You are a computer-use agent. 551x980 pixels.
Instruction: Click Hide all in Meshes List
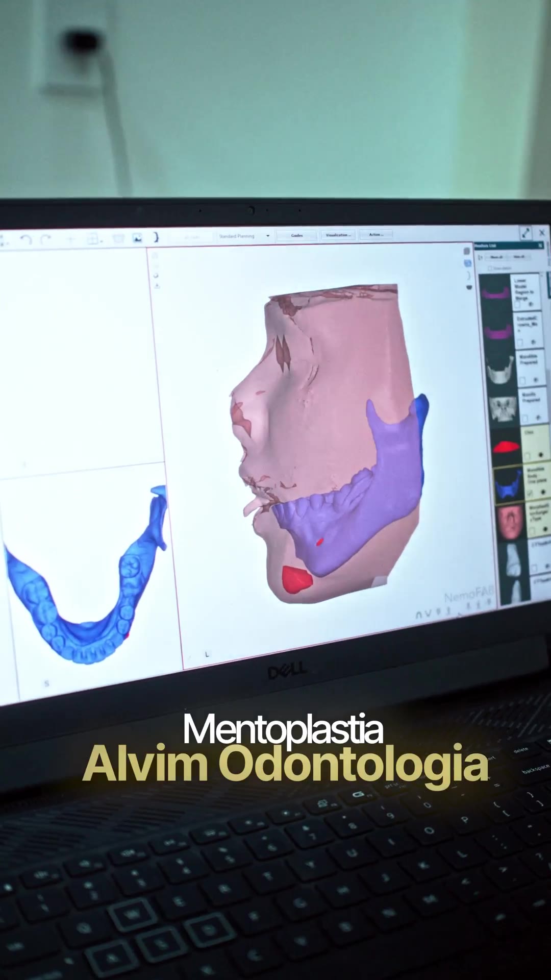pos(518,256)
